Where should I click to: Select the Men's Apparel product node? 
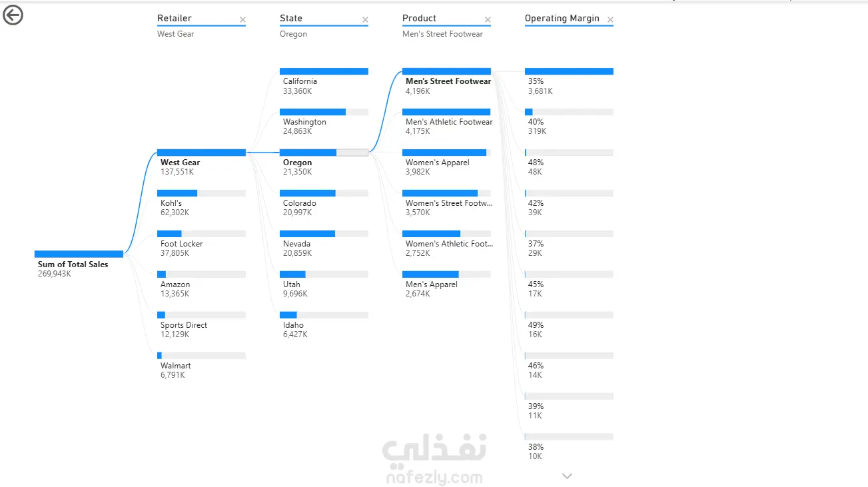[x=446, y=274]
